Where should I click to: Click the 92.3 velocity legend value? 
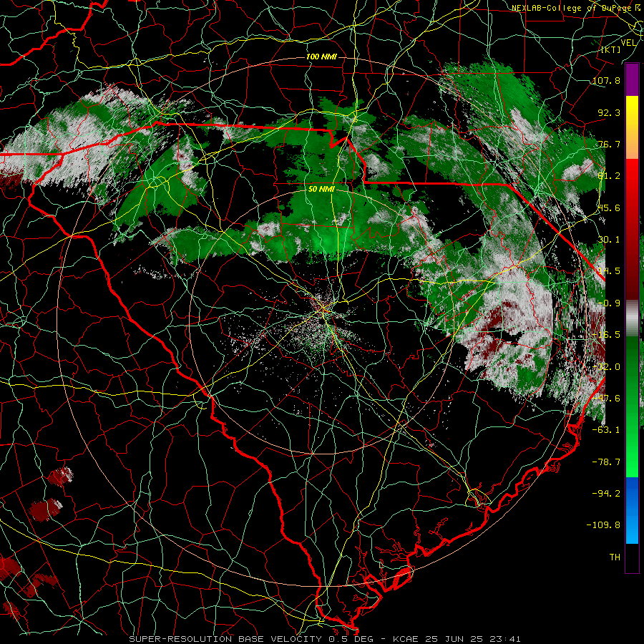(609, 112)
